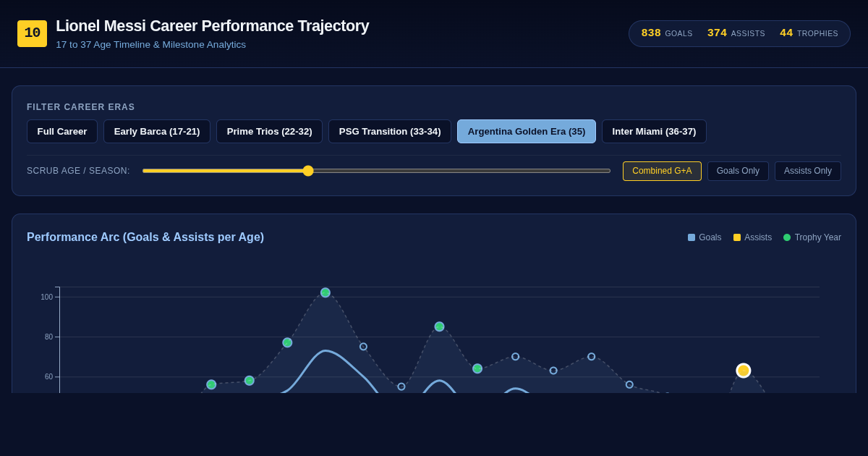Switch to PSG Transition (33-34) era
Image resolution: width=868 pixels, height=456 pixels.
click(390, 132)
